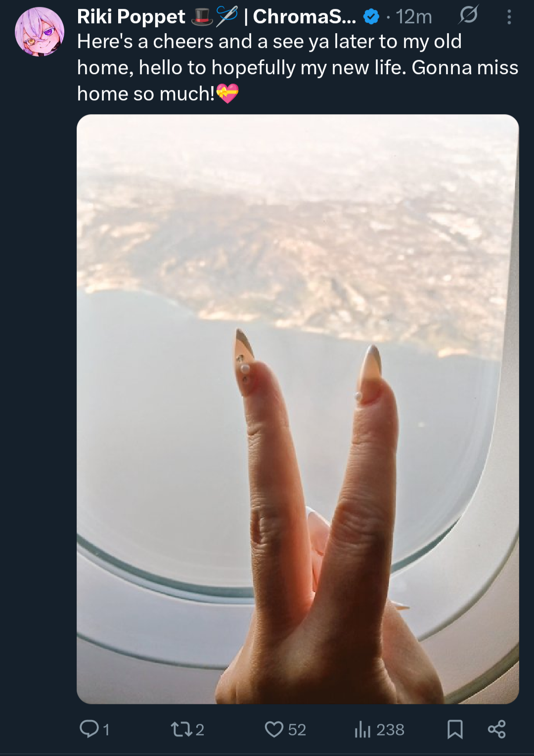Click the repost arrows icon
Screen dimensions: 534x756
point(181,729)
